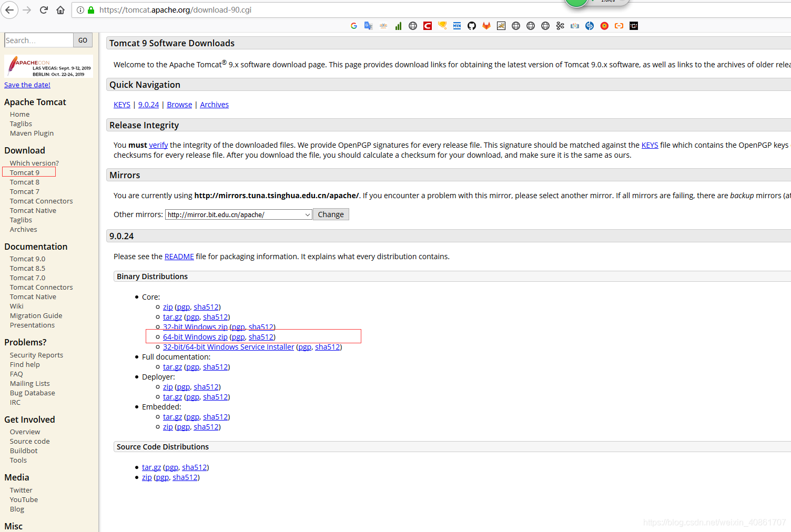Image resolution: width=791 pixels, height=532 pixels.
Task: Open the Archives quick navigation link
Action: (214, 105)
